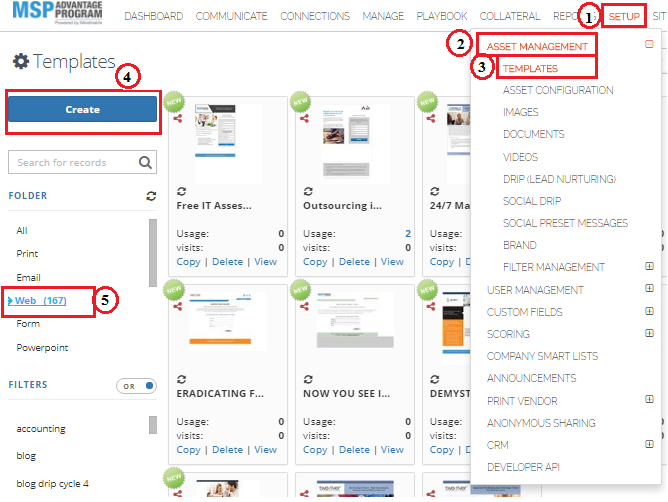
Task: Select the accounting filter
Action: [41, 429]
